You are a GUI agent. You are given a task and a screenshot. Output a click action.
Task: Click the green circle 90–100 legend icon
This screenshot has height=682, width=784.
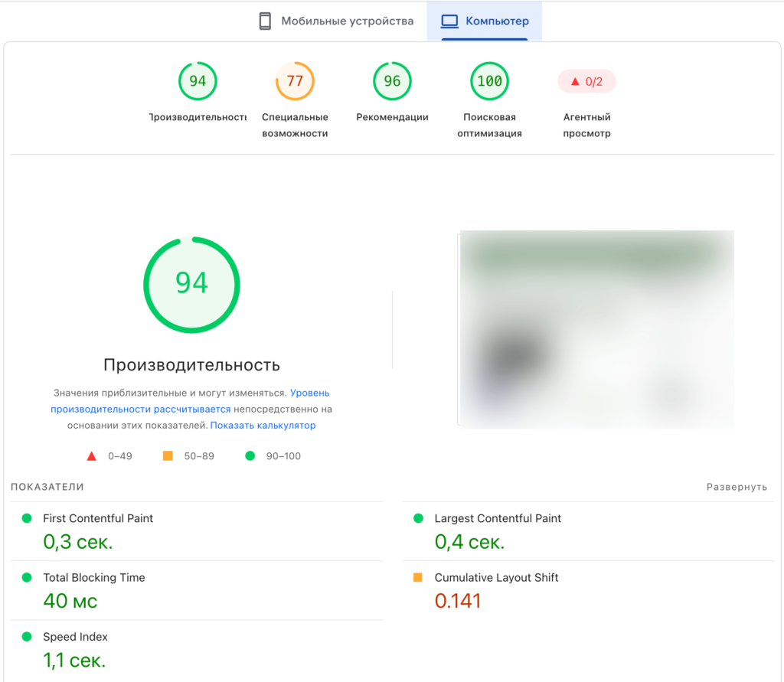(250, 455)
